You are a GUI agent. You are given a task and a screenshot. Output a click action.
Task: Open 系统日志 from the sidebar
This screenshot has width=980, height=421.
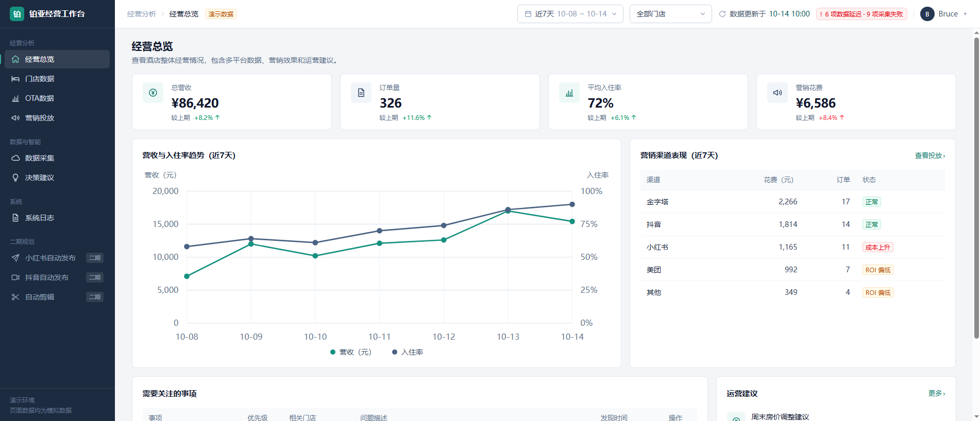pyautogui.click(x=57, y=218)
